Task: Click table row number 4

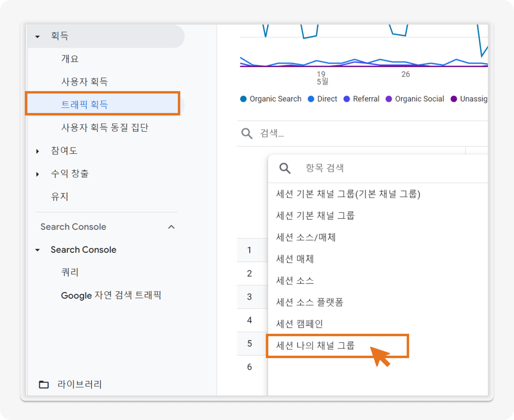Action: coord(249,320)
